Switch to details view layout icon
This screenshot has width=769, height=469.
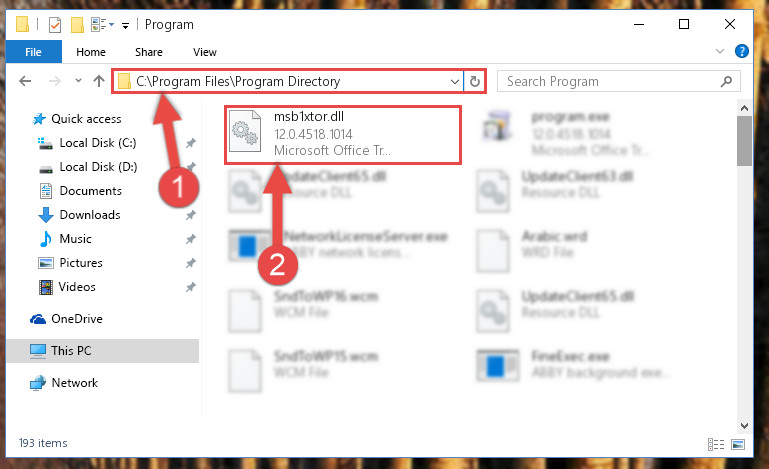pos(716,444)
